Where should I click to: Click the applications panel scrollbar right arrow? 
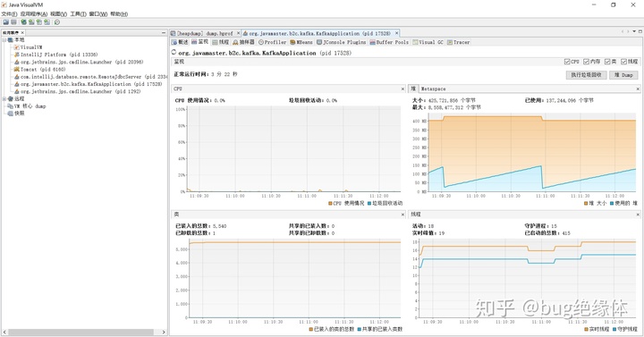click(164, 332)
